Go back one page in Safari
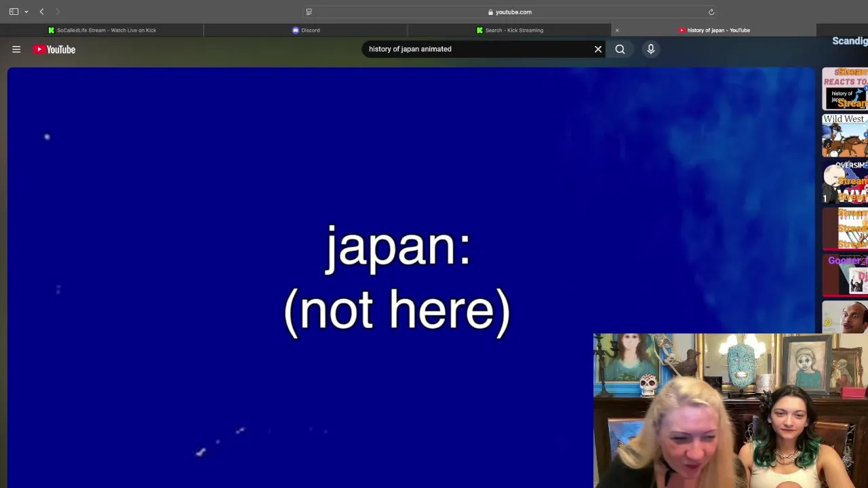The width and height of the screenshot is (868, 488). 41,12
